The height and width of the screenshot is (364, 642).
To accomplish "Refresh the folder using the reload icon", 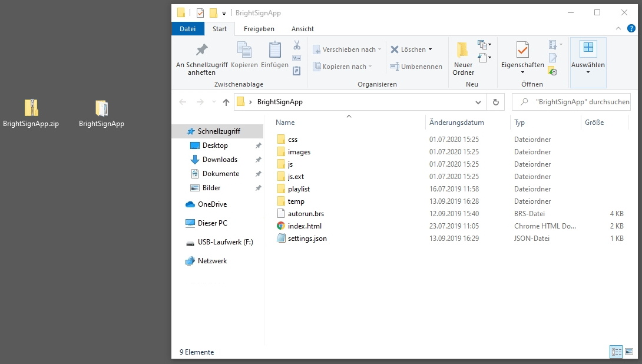I will point(496,102).
